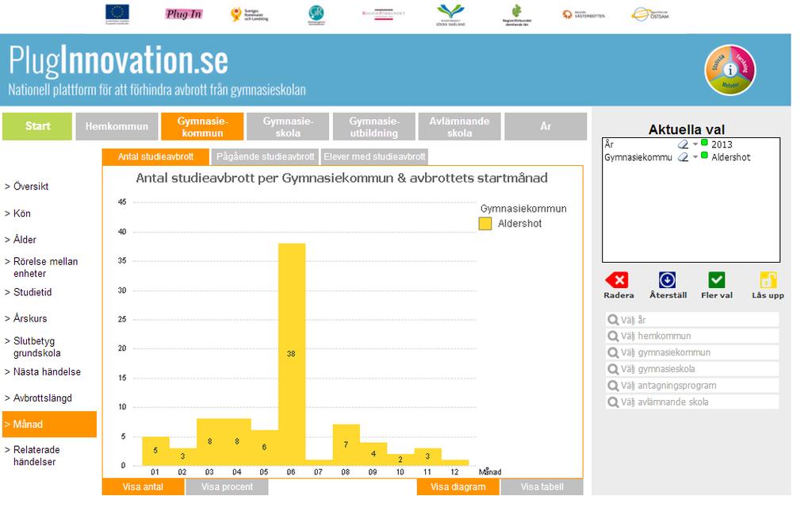Open the Gymnasieskola tab
This screenshot has height=523, width=812.
[288, 126]
